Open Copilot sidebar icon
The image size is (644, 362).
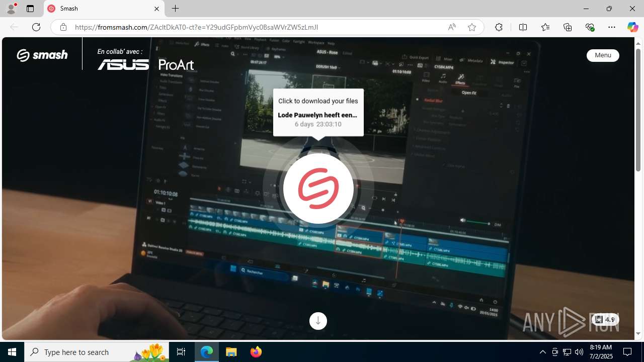632,27
